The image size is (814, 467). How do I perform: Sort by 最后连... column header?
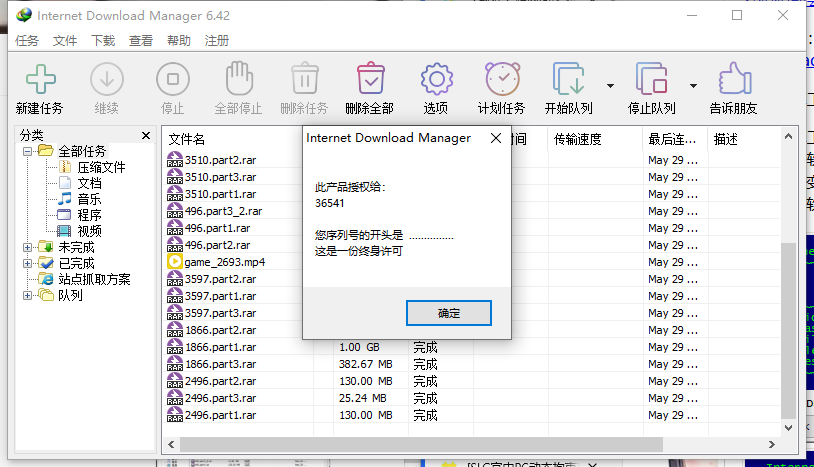point(674,139)
